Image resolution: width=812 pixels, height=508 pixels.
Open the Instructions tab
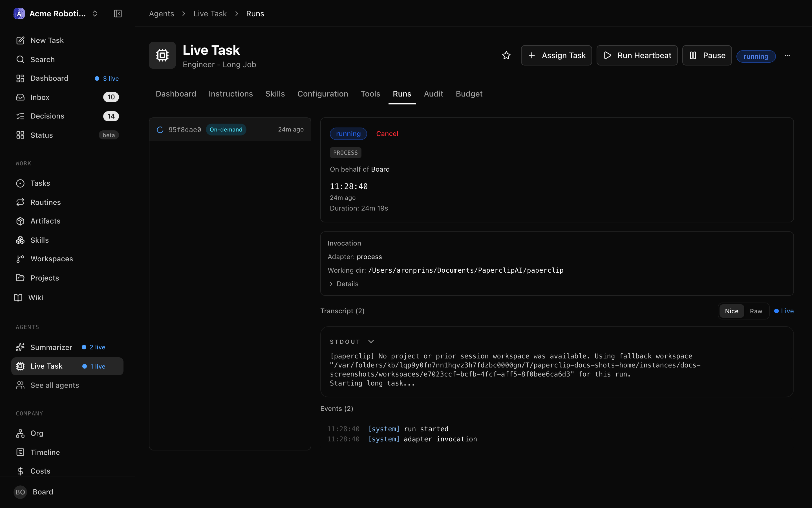[231, 94]
